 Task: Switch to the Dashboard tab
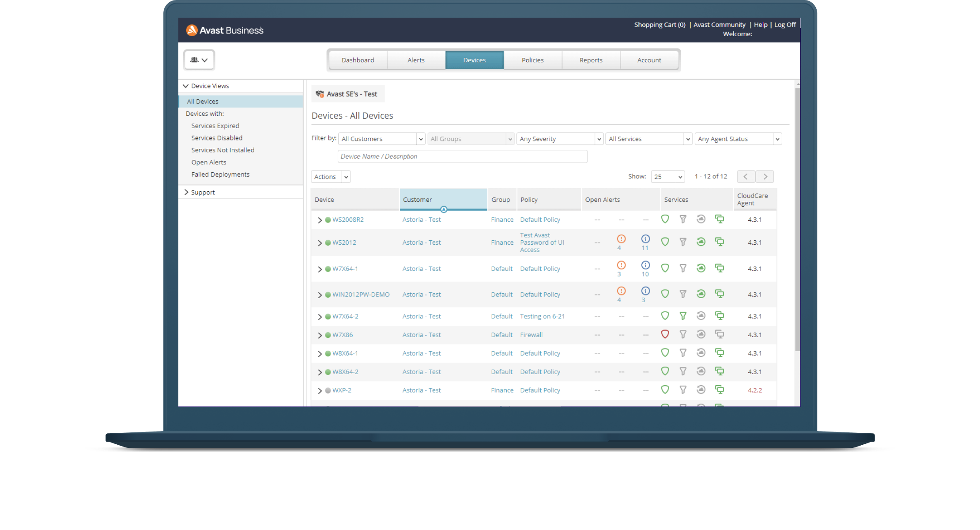pyautogui.click(x=358, y=60)
